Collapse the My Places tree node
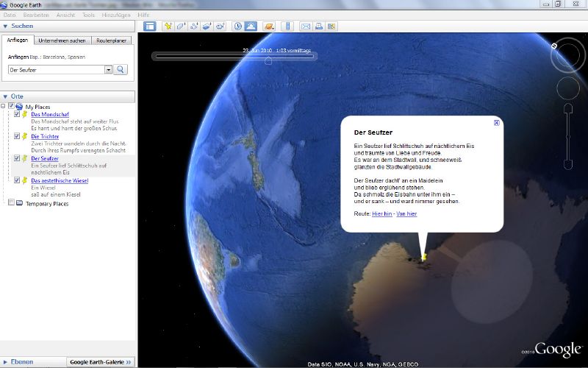 [3, 106]
